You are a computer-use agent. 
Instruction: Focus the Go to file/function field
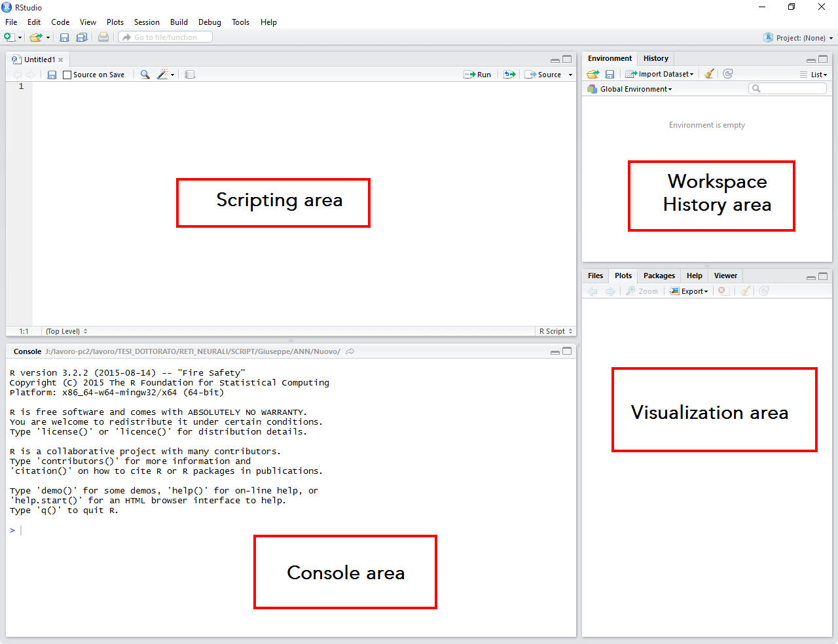[x=166, y=37]
